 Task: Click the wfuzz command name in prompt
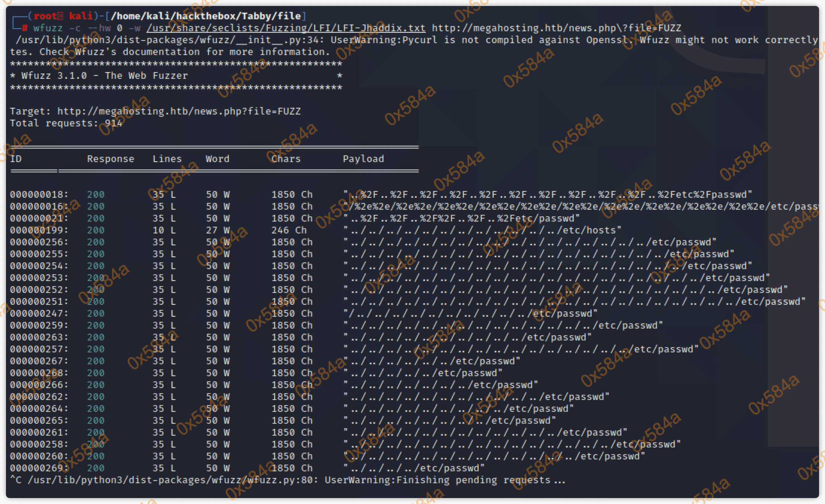pos(48,28)
